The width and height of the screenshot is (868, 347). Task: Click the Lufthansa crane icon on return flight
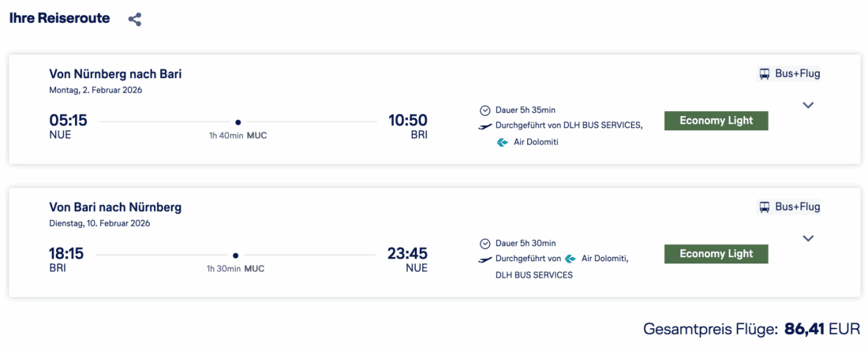pos(485,259)
